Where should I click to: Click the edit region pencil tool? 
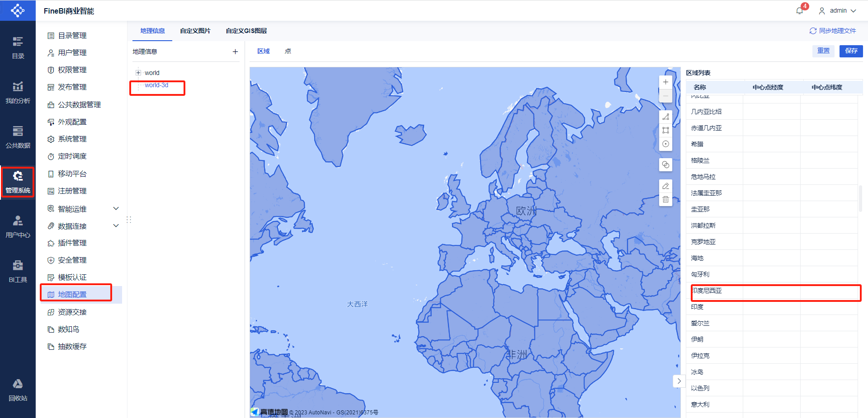(665, 186)
